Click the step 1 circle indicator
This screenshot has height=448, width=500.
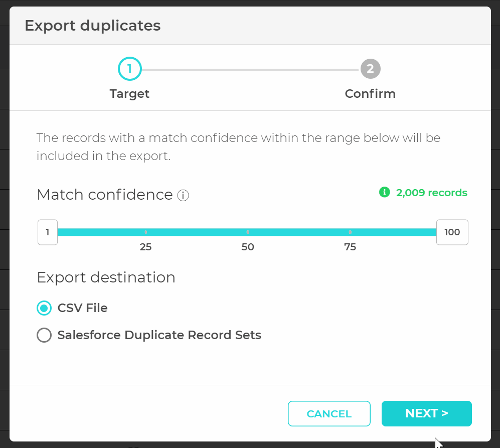tap(130, 69)
